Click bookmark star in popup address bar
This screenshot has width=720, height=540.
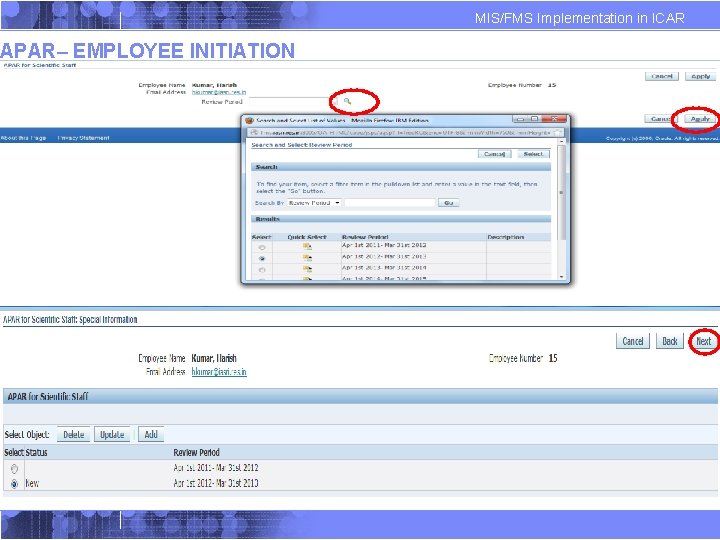(557, 132)
